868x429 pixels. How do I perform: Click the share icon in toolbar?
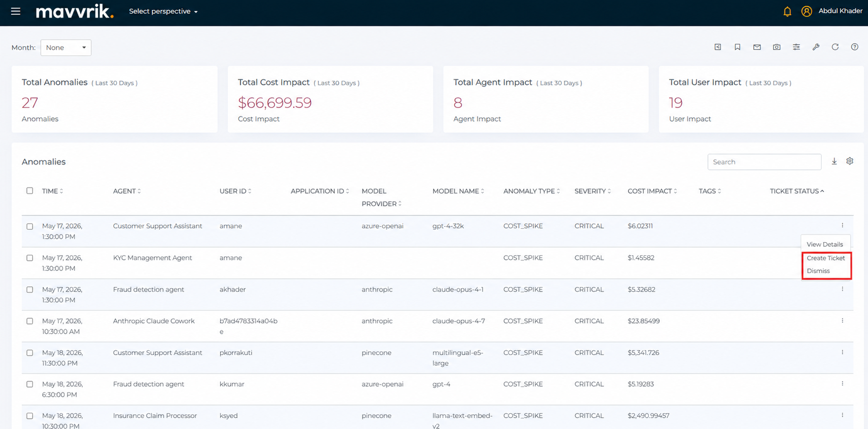718,47
